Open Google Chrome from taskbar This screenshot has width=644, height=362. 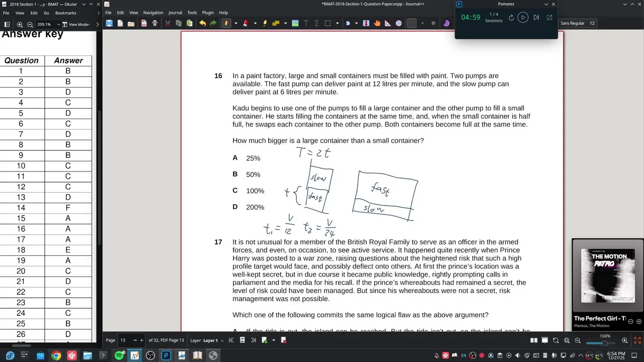click(56, 355)
